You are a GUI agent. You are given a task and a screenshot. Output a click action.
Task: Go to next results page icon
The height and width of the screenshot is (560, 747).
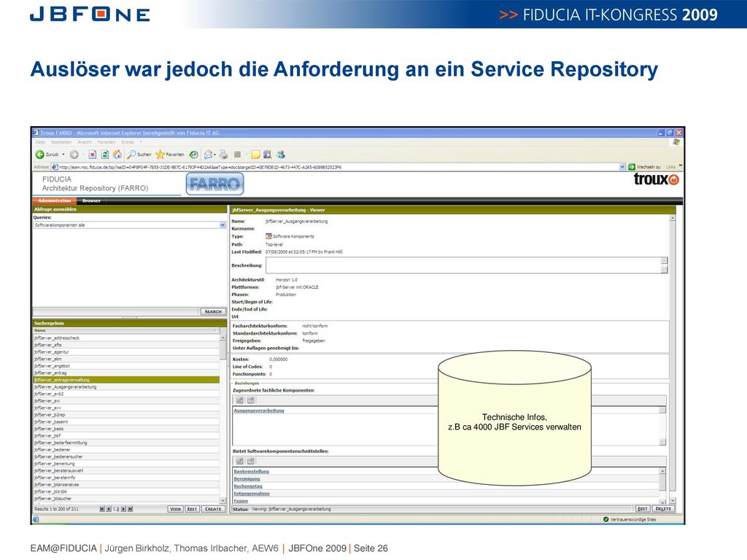click(123, 509)
